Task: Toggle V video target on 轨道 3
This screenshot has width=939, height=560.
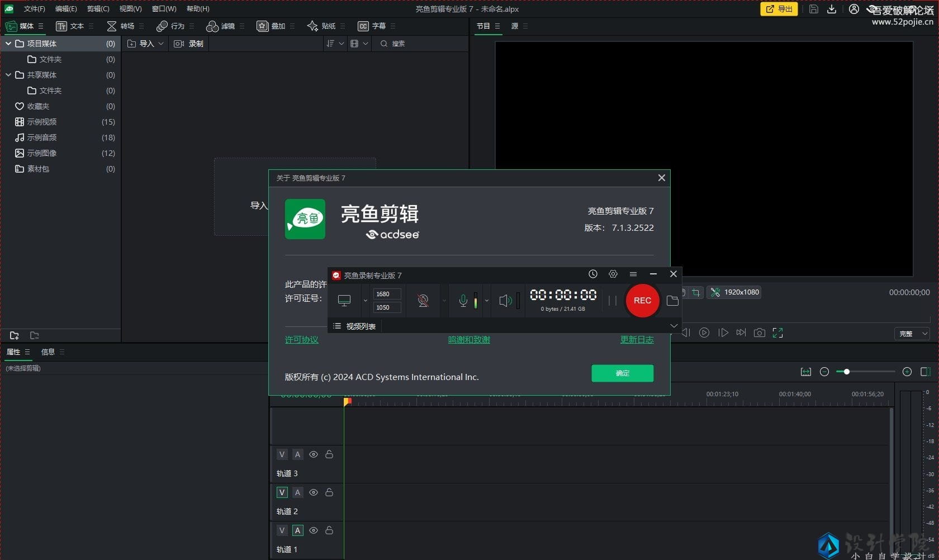Action: tap(282, 454)
